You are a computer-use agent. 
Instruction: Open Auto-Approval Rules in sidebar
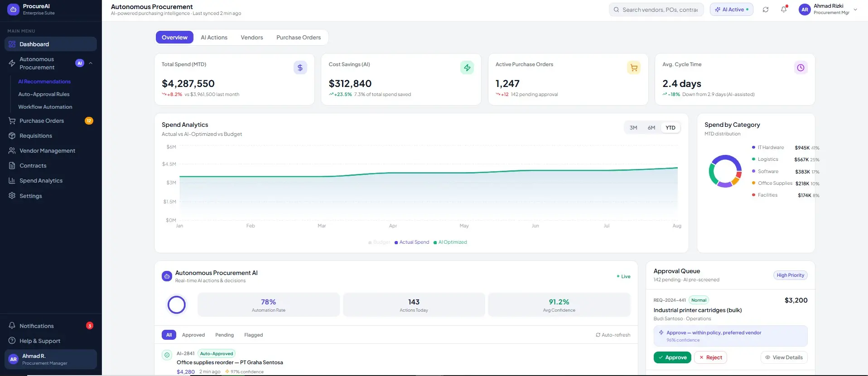point(44,94)
